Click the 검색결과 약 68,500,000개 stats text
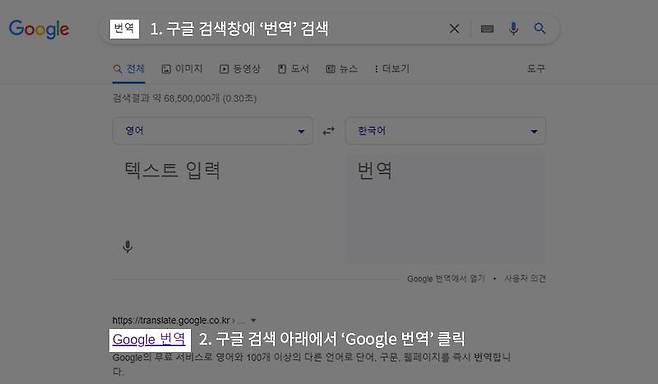The width and height of the screenshot is (658, 384). [x=184, y=99]
